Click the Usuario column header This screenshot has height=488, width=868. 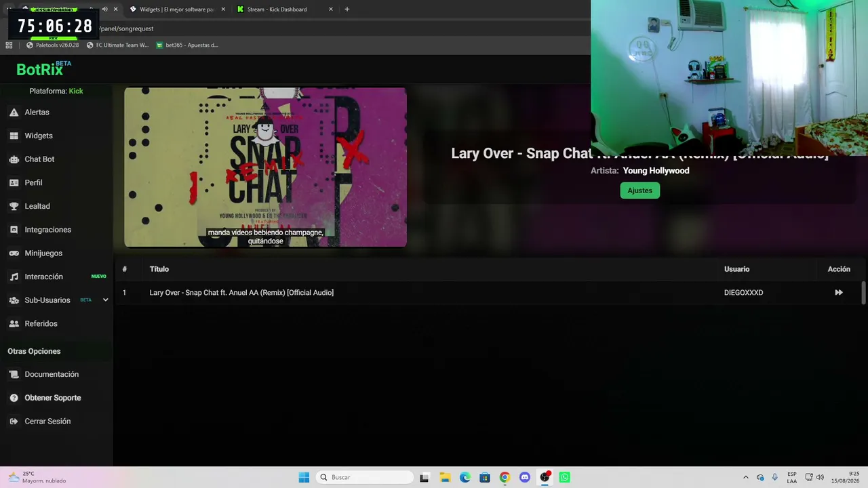tap(736, 269)
